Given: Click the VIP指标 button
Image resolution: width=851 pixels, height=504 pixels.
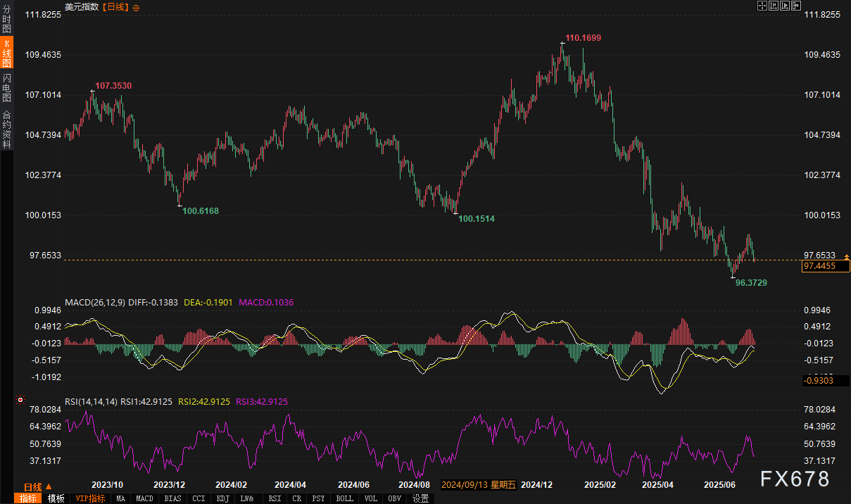Looking at the screenshot, I should click(x=90, y=498).
